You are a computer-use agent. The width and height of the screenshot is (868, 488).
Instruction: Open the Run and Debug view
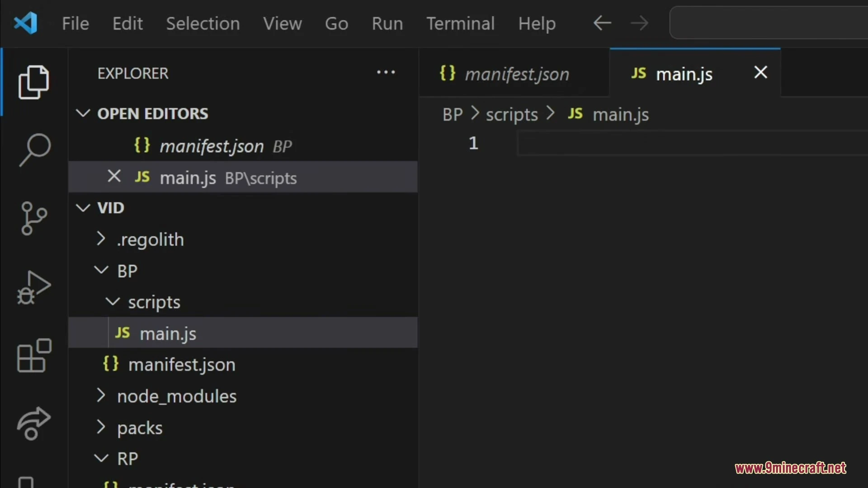point(34,287)
